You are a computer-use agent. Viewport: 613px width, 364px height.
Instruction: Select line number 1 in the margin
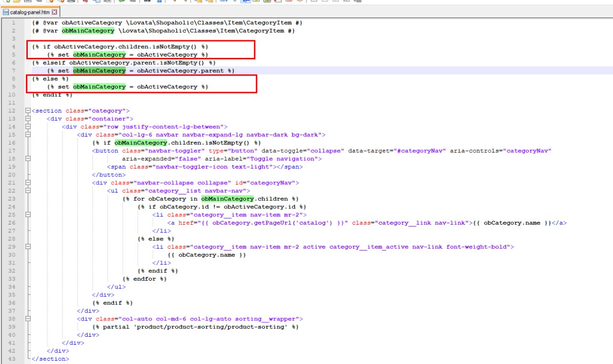coord(13,23)
